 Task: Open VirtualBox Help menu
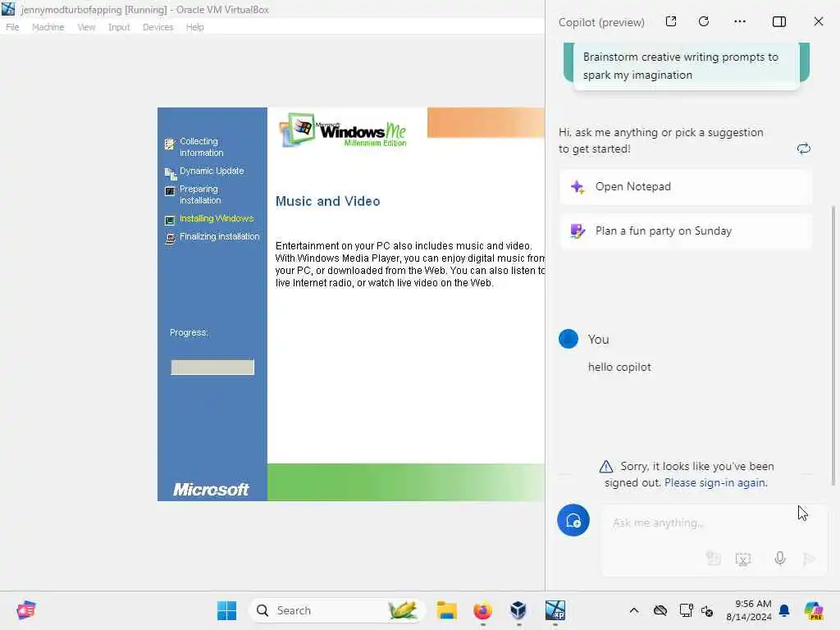(195, 27)
